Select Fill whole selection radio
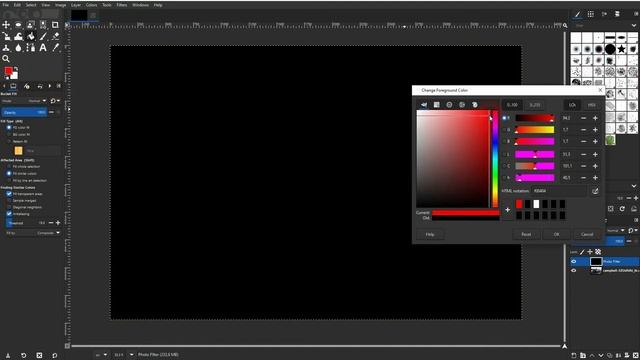Viewport: 640px width, 360px height. point(9,167)
